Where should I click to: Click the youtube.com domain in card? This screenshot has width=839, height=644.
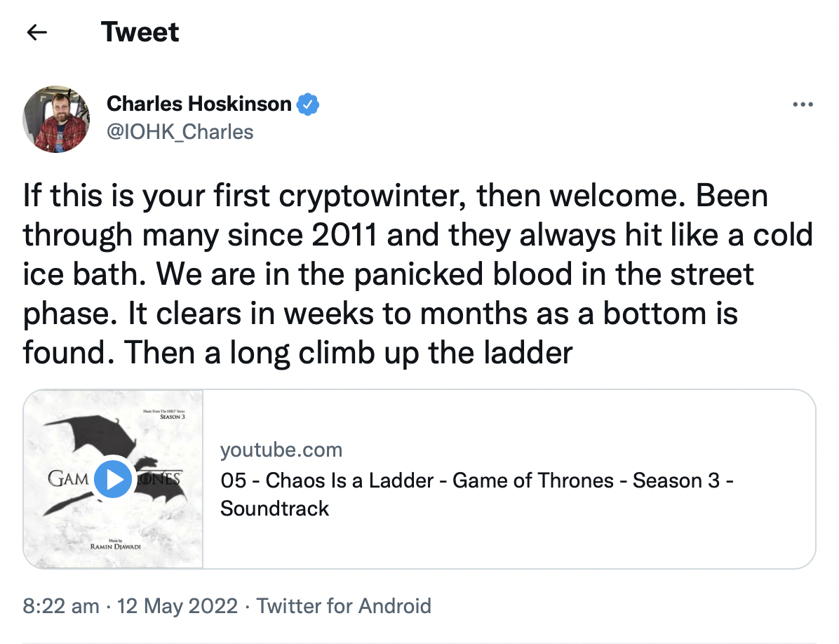(281, 450)
